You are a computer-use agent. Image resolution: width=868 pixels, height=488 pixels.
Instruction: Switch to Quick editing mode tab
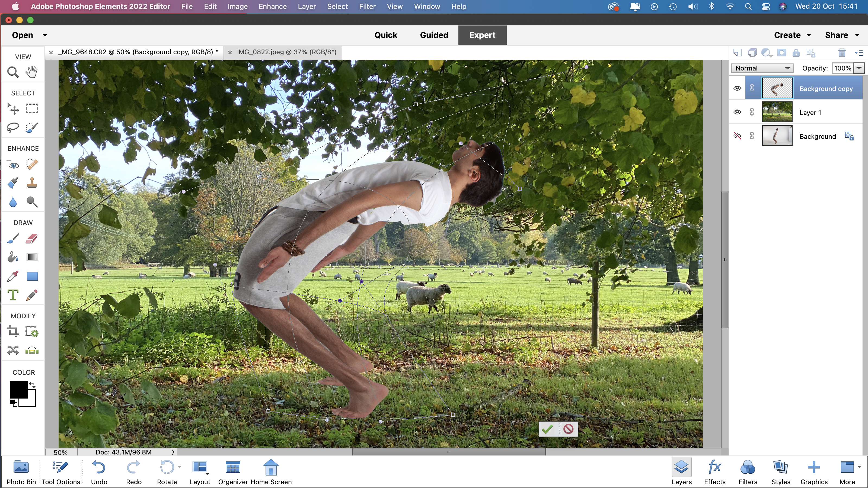point(386,34)
